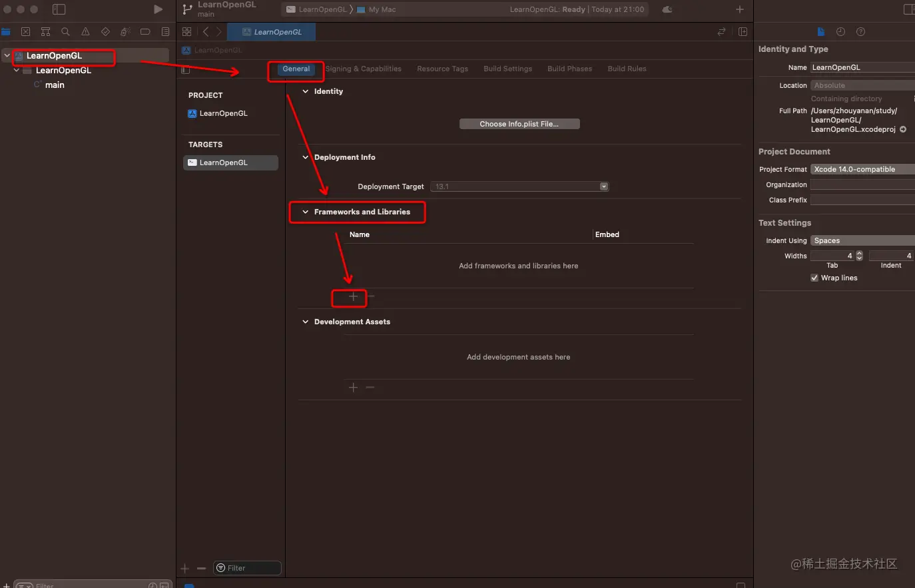Viewport: 915px width, 588px height.
Task: Select the LearnOpenGL scheme in toolbar
Action: coord(317,9)
